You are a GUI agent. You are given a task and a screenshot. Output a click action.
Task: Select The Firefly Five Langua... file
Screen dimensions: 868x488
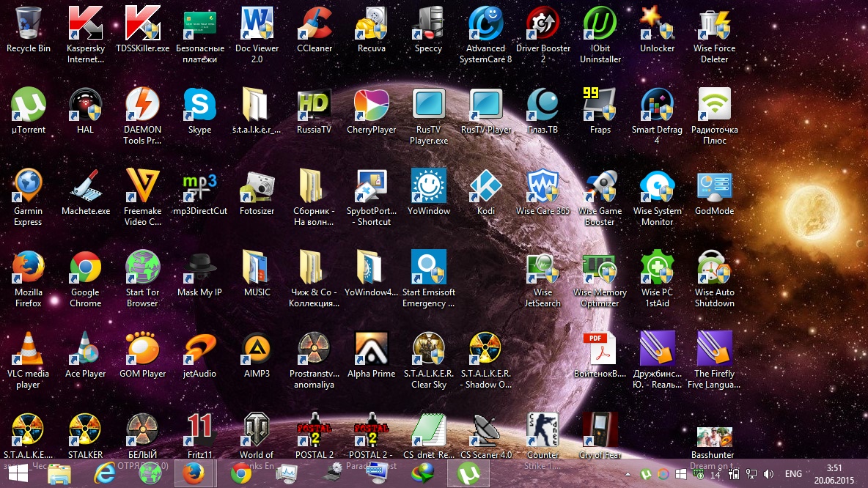pyautogui.click(x=715, y=349)
